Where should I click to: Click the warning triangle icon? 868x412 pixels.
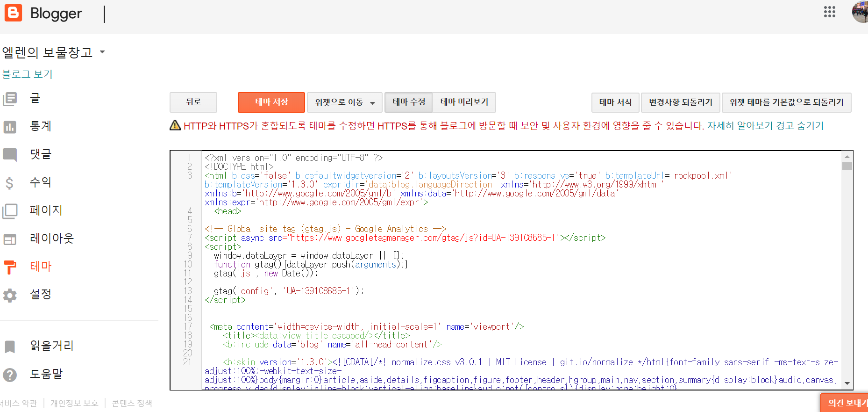175,125
